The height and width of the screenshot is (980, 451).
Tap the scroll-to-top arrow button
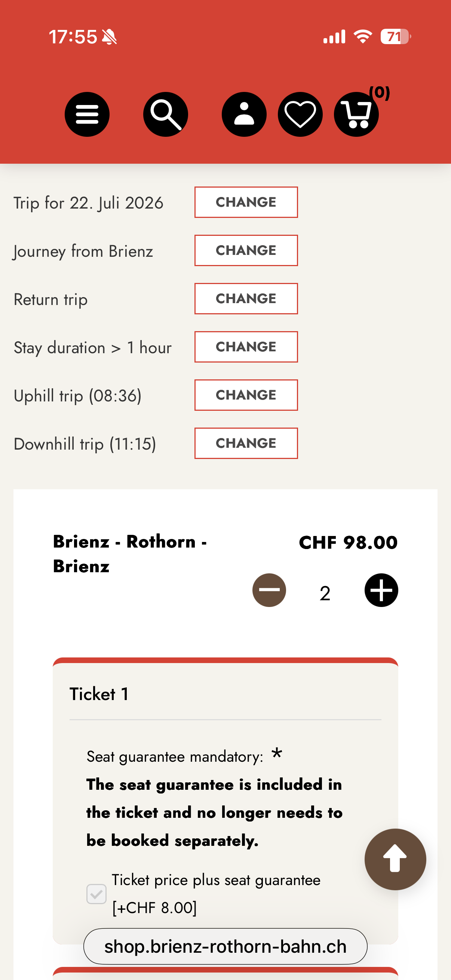click(x=395, y=859)
